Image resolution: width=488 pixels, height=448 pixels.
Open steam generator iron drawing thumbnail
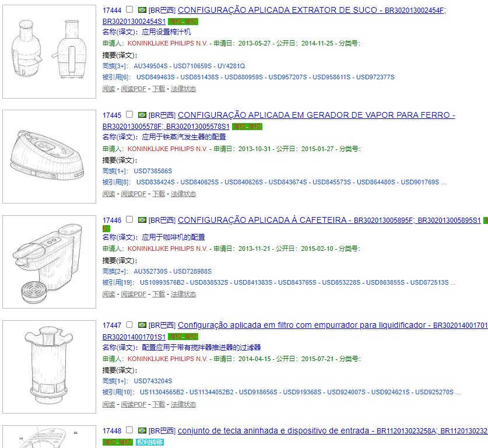pos(49,156)
